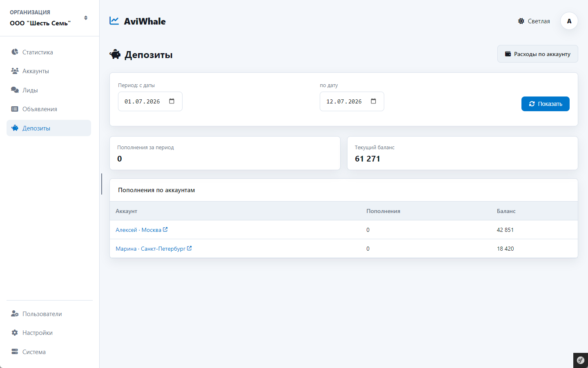The height and width of the screenshot is (368, 588).
Task: Click the refresh icon in Показать button
Action: (532, 104)
